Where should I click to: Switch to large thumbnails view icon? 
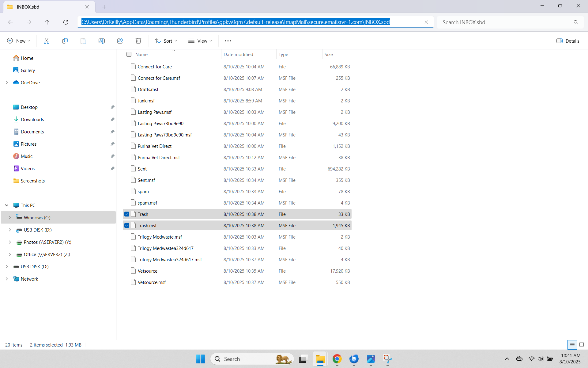click(582, 345)
